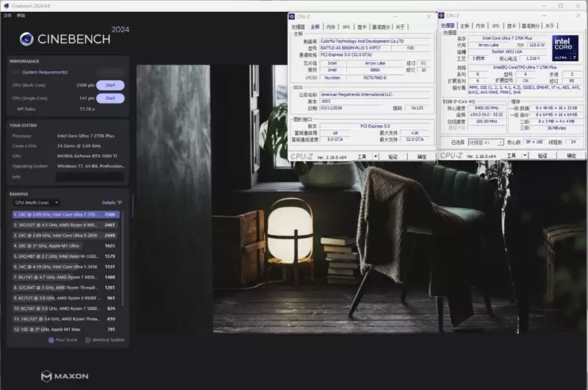Select 主板 tab in left CPU-Z window

315,27
